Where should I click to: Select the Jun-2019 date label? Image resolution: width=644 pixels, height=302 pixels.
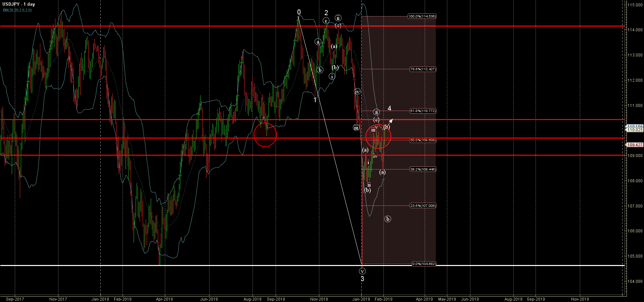coord(470,299)
